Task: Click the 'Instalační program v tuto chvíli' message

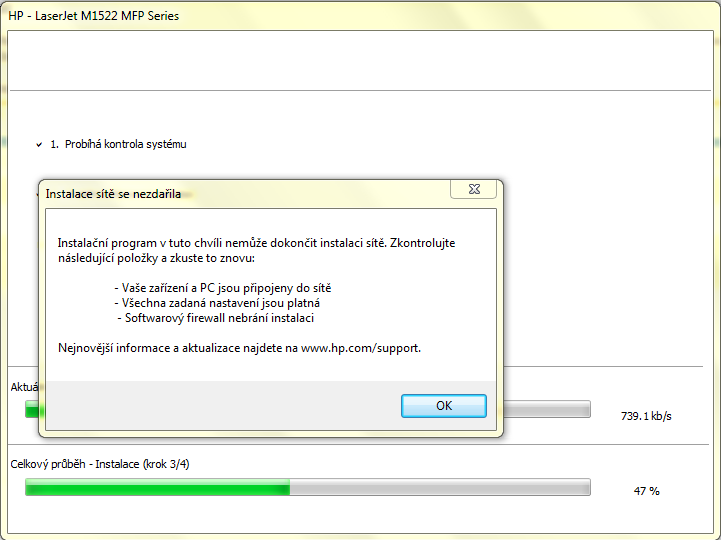Action: coord(256,250)
